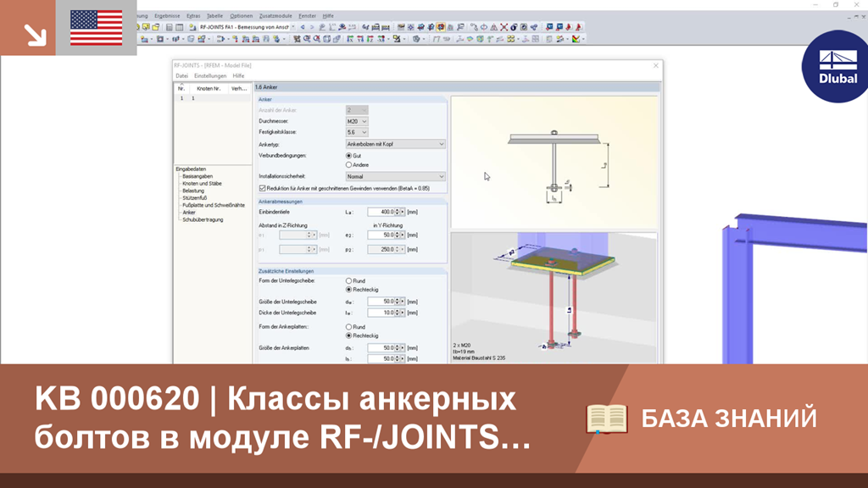Click the 2D anchor bolt diagram

click(x=554, y=162)
